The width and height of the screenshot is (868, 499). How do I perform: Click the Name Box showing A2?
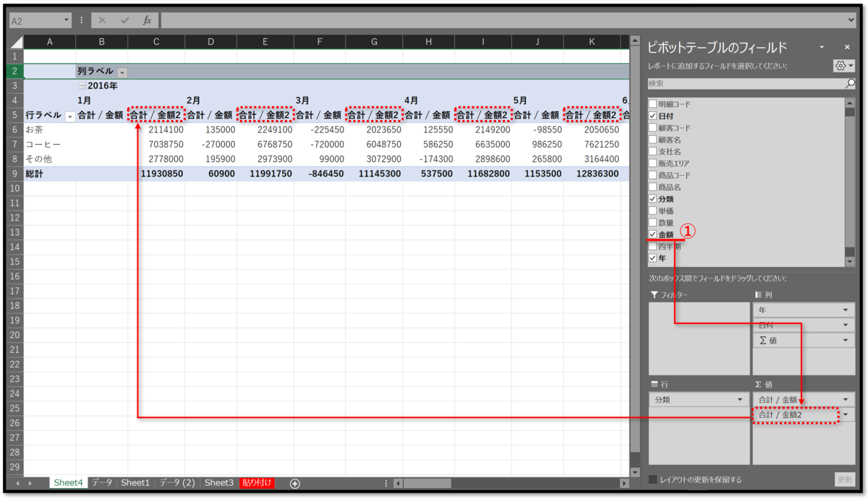[35, 20]
